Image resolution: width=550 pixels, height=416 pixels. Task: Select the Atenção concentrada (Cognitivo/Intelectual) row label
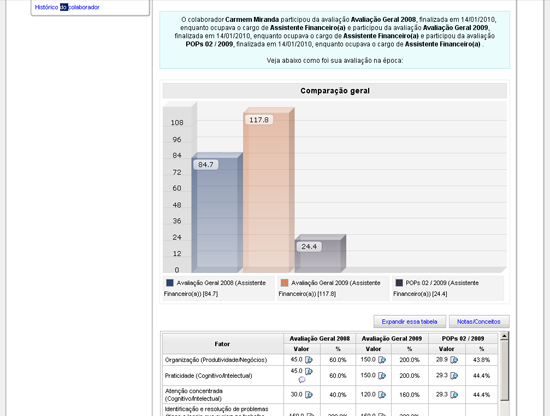coord(194,395)
